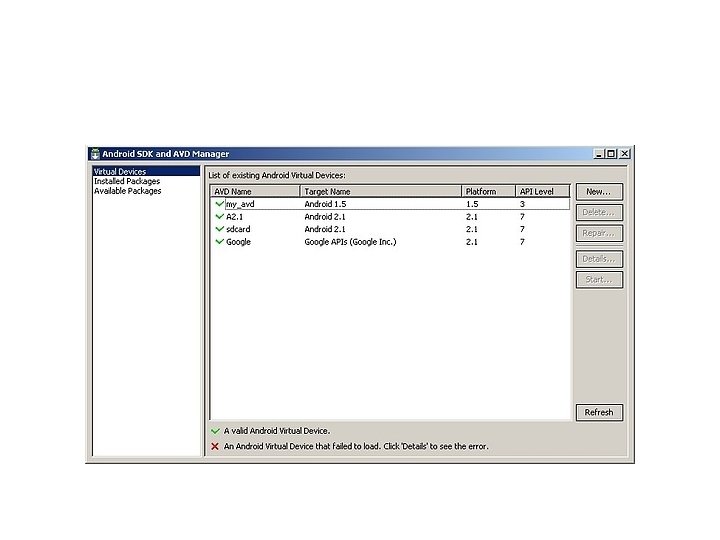This screenshot has width=720, height=540.
Task: Click the green checkmark beside sdcard
Action: coord(219,229)
